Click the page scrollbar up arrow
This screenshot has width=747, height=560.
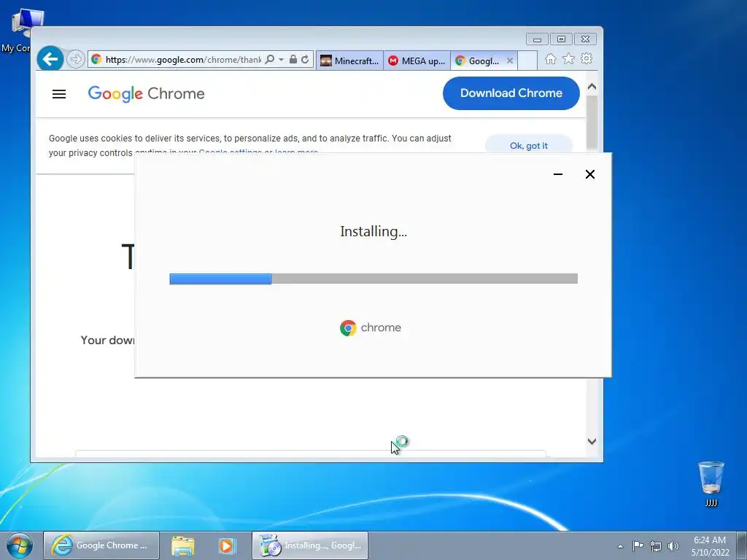592,87
